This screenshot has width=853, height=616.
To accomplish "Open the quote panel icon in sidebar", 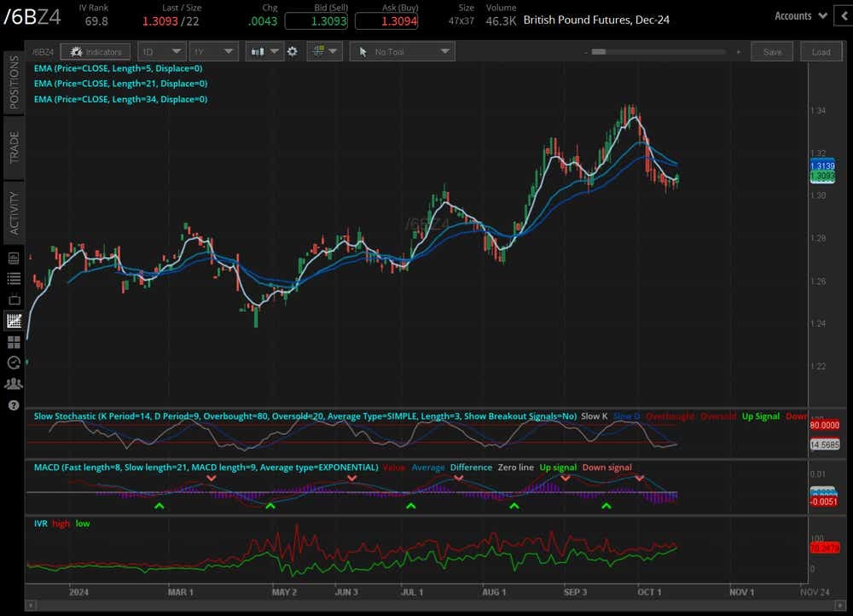I will tap(14, 258).
